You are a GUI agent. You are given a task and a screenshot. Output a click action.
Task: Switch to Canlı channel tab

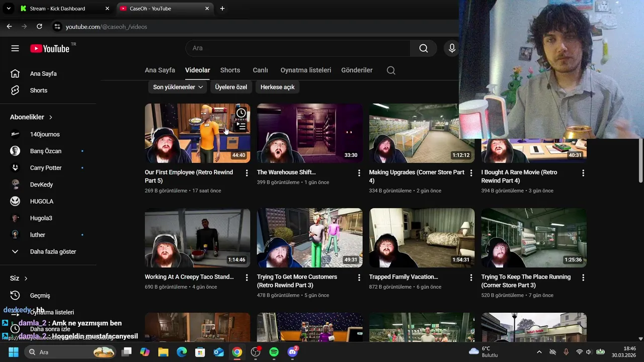point(260,70)
